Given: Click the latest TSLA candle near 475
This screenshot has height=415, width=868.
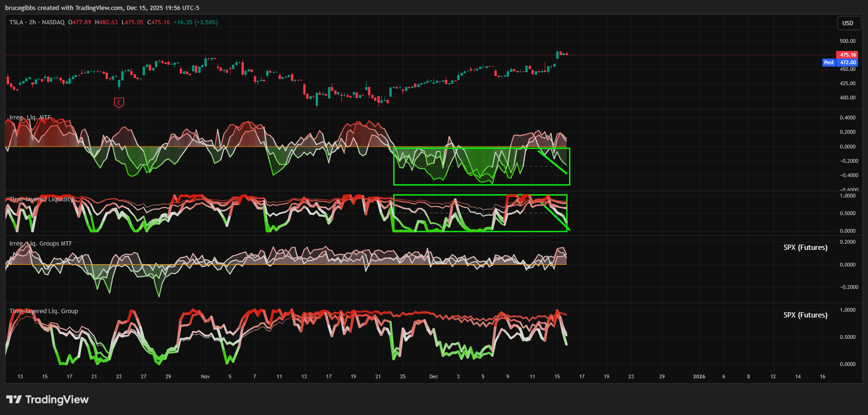Looking at the screenshot, I should pos(566,54).
